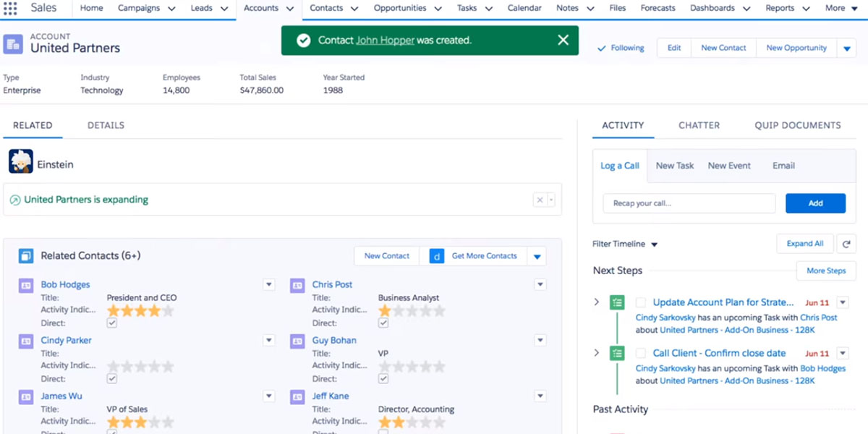Refresh the activity timeline
Image resolution: width=868 pixels, height=434 pixels.
846,244
